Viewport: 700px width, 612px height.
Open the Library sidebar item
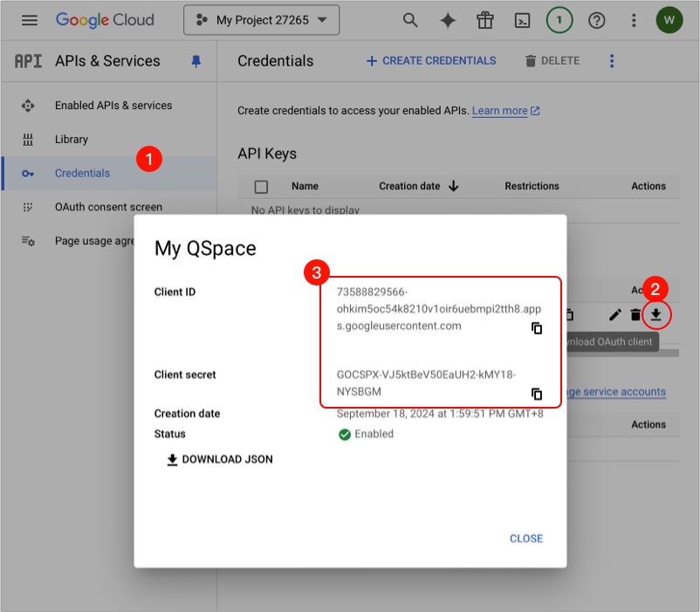coord(72,140)
